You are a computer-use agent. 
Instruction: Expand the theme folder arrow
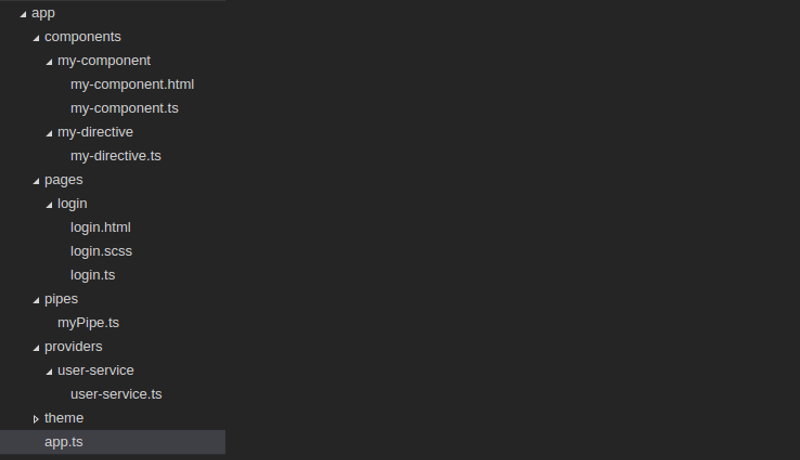pyautogui.click(x=37, y=419)
